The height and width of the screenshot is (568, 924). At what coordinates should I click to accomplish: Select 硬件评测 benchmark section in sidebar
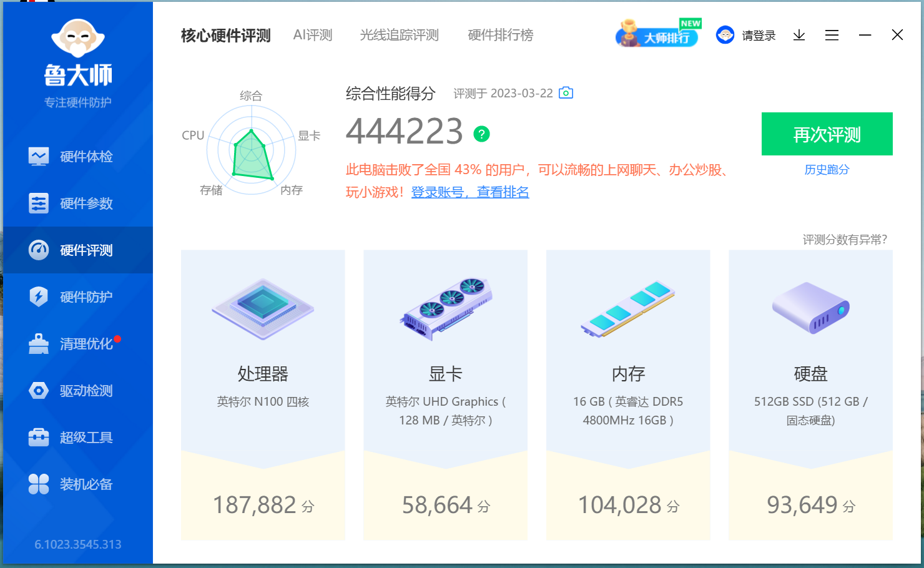pos(78,250)
